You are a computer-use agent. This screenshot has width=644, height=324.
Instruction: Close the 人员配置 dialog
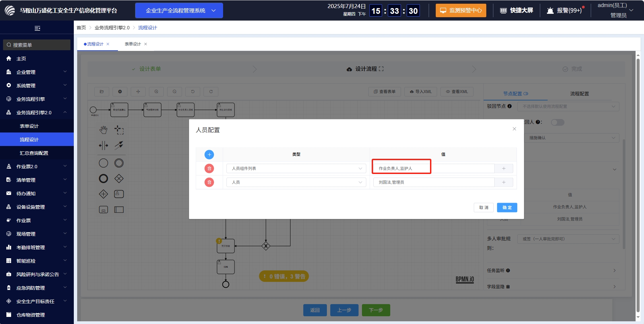(x=514, y=129)
